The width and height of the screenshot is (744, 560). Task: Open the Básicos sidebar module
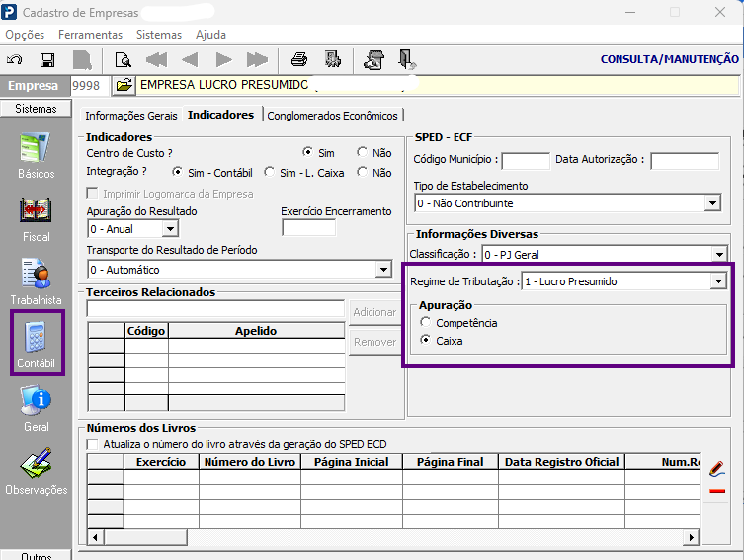pyautogui.click(x=36, y=156)
